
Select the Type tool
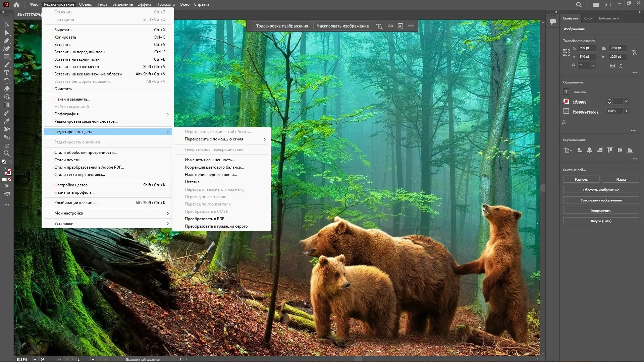tap(6, 73)
